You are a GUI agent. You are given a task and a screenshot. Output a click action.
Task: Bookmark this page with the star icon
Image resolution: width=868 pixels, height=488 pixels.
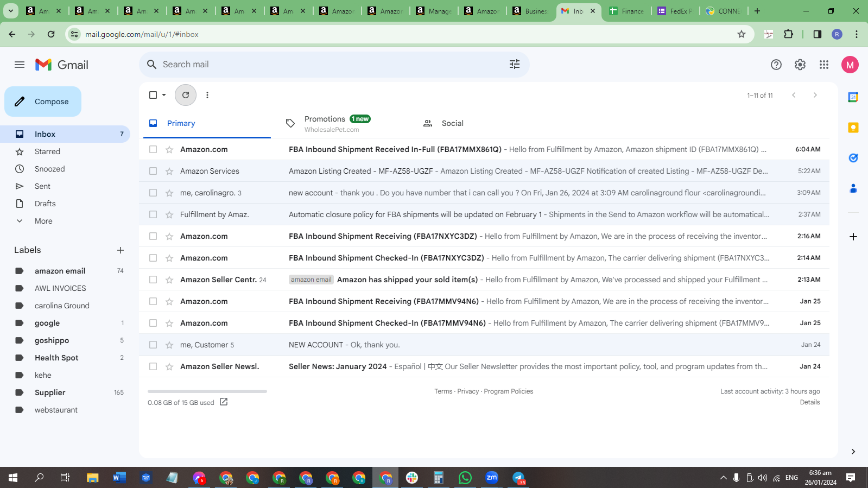click(742, 34)
